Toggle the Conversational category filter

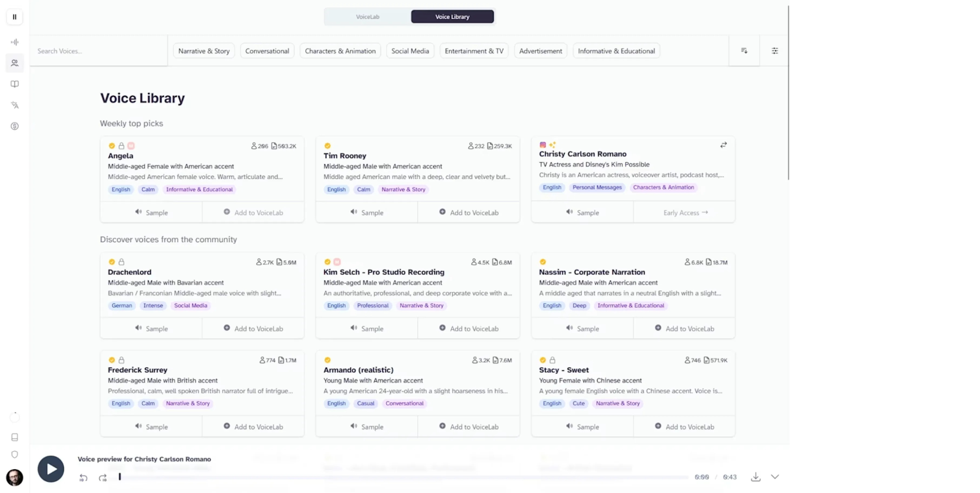pos(267,51)
